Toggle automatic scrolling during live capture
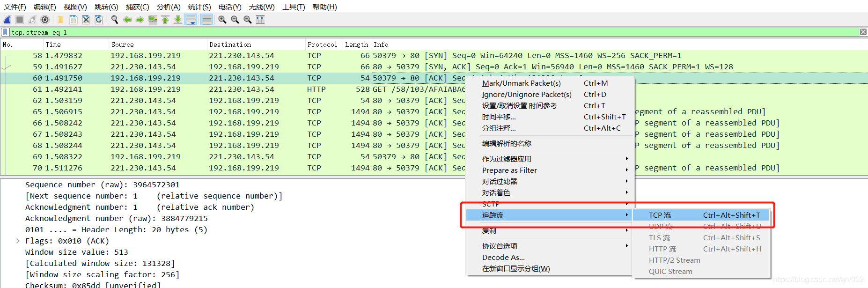The height and width of the screenshot is (288, 868). (191, 20)
